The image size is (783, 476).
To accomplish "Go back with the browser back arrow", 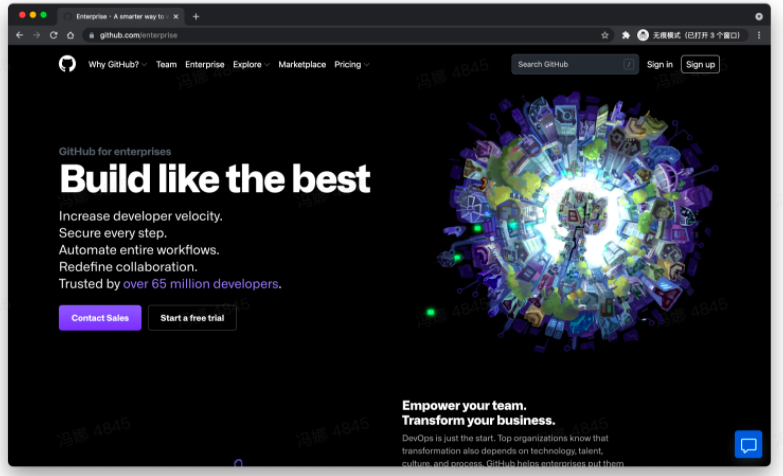I will click(19, 35).
